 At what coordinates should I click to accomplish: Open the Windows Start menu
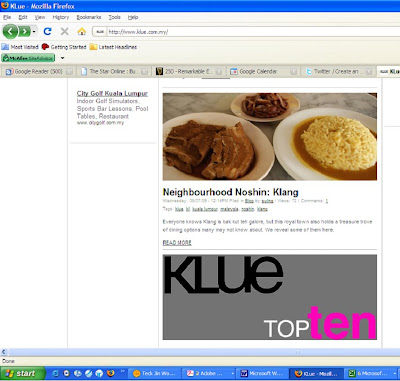pos(22,373)
